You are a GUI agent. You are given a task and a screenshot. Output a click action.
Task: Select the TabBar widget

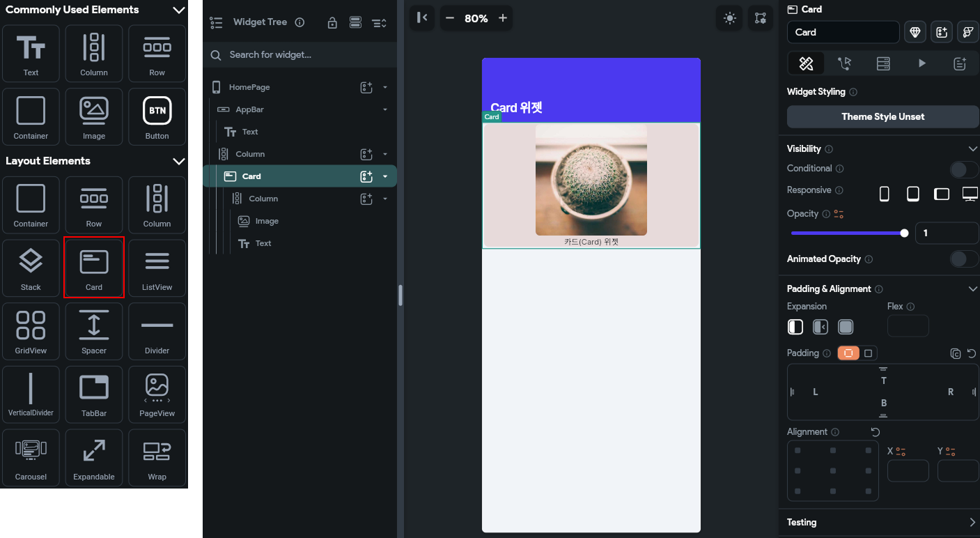coord(94,394)
